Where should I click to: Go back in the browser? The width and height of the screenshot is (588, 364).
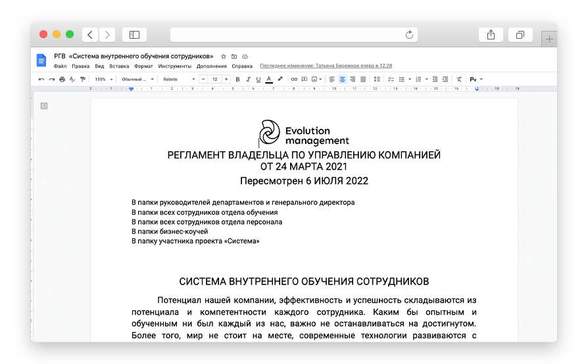point(90,35)
